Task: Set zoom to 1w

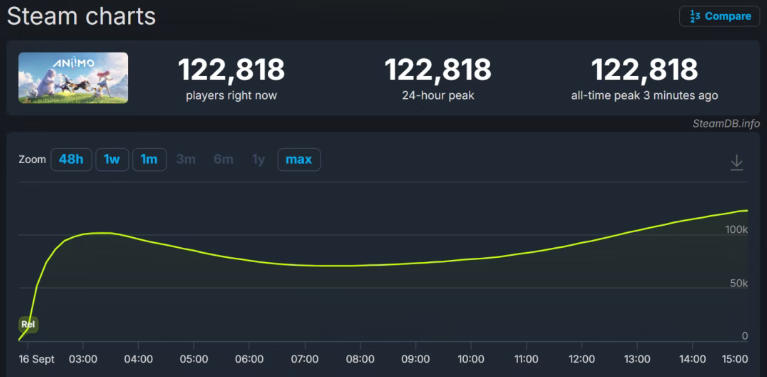Action: pos(112,159)
